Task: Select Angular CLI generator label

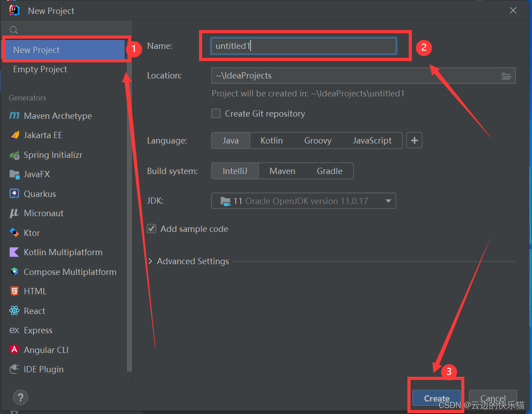Action: click(x=46, y=350)
